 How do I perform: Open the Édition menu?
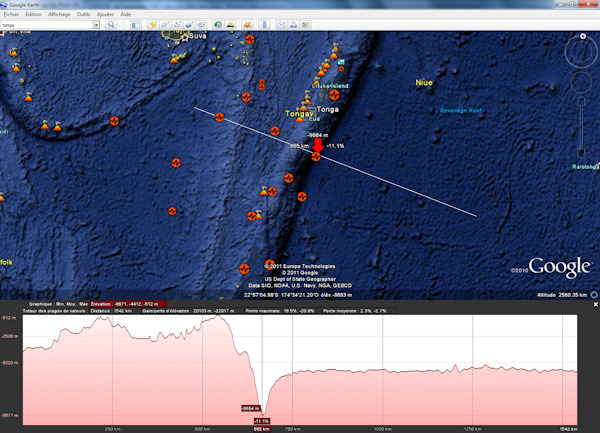coord(33,14)
